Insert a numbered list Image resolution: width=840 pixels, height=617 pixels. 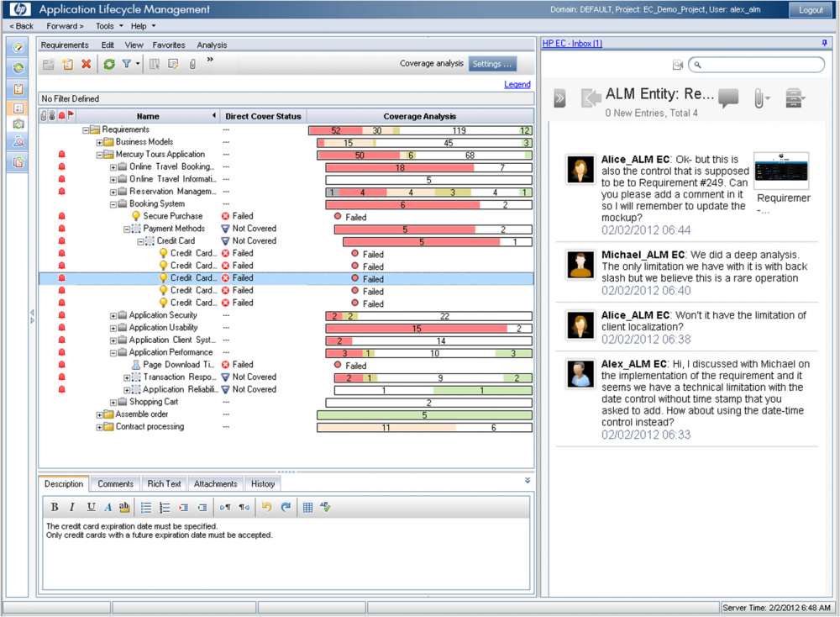(x=165, y=507)
